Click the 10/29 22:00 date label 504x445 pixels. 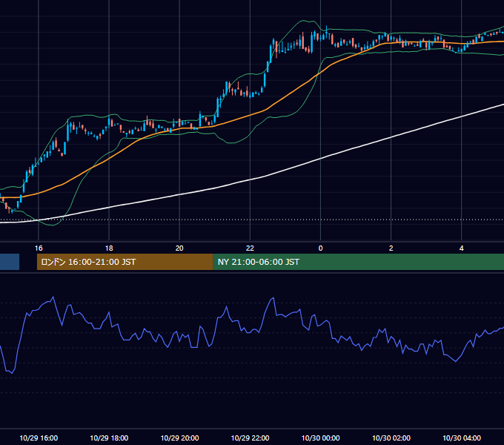click(250, 438)
